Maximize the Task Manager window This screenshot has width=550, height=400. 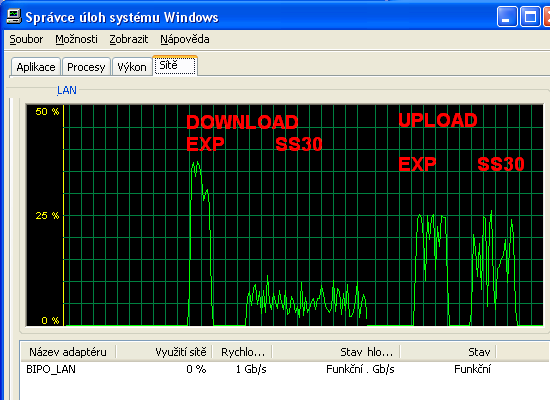[x=530, y=16]
